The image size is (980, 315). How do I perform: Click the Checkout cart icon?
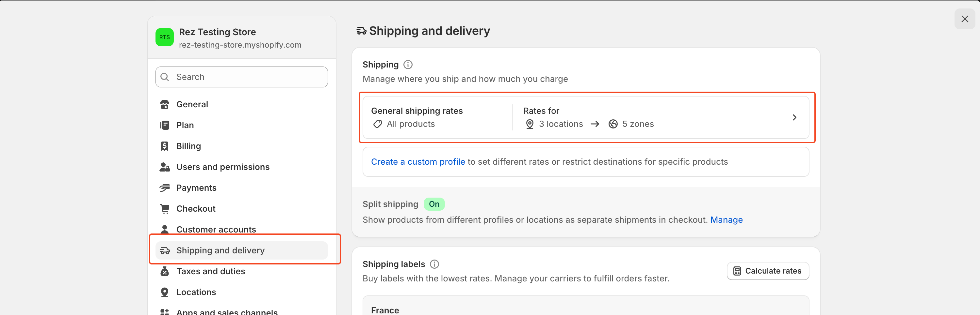pos(165,209)
